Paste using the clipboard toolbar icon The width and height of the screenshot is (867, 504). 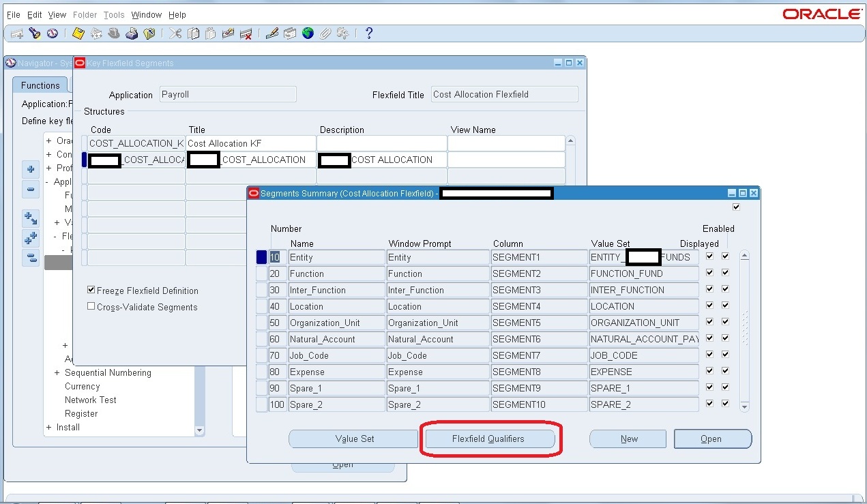tap(211, 33)
